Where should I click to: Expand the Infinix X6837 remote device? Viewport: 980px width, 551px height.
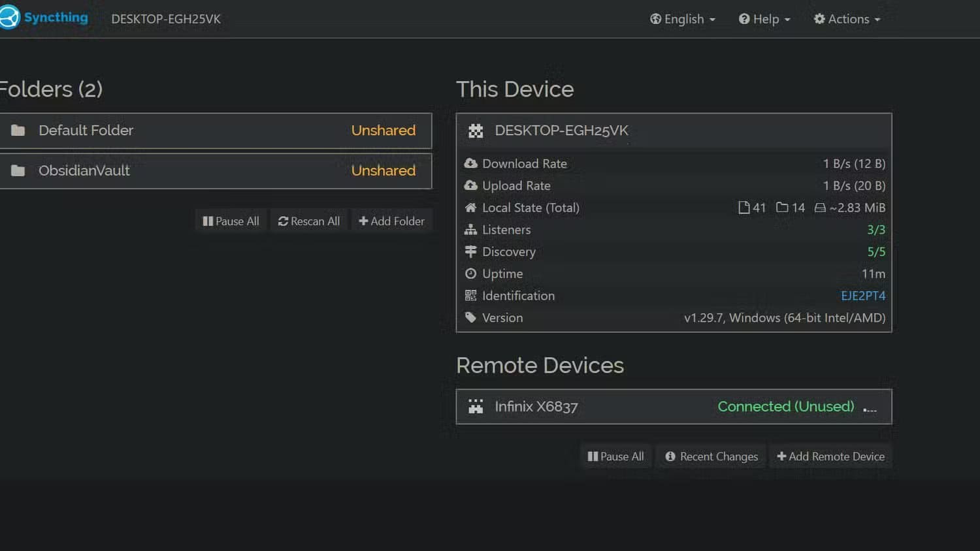point(674,407)
